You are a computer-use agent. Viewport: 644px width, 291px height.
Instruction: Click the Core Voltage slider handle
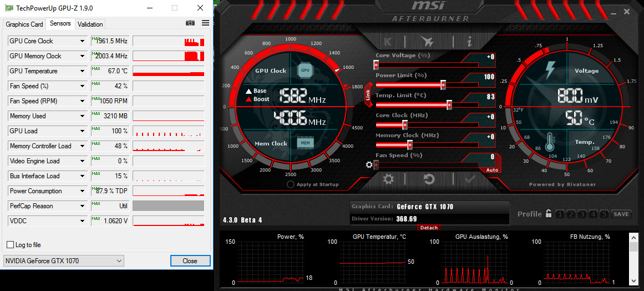[376, 65]
